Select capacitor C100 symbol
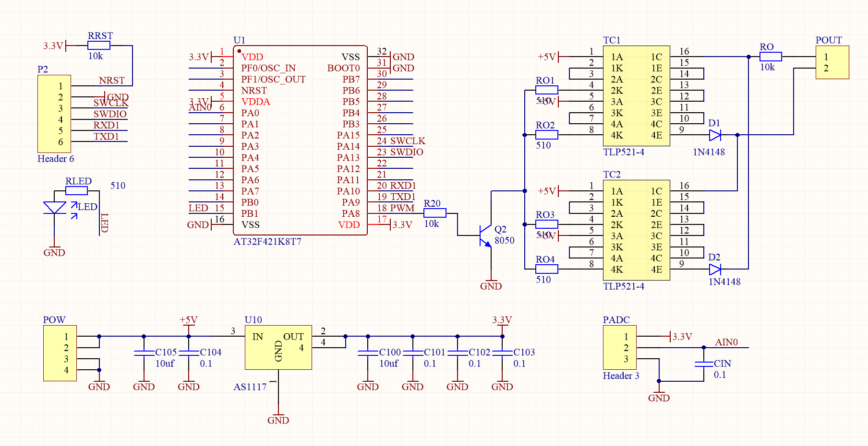This screenshot has width=868, height=446. click(368, 353)
